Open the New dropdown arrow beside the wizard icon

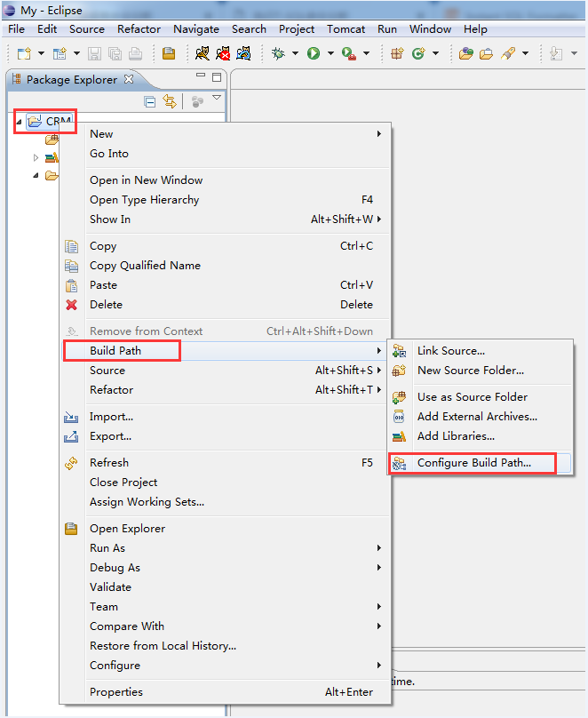pyautogui.click(x=41, y=53)
